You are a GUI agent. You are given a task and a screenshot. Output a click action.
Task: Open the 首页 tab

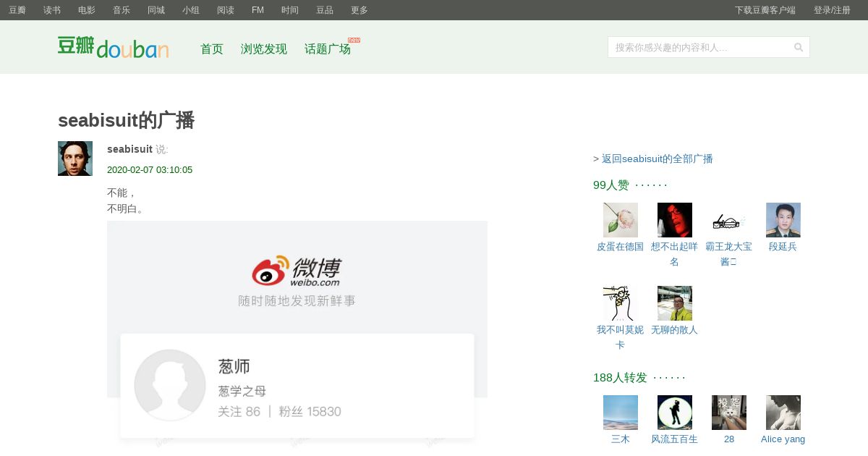(x=212, y=49)
